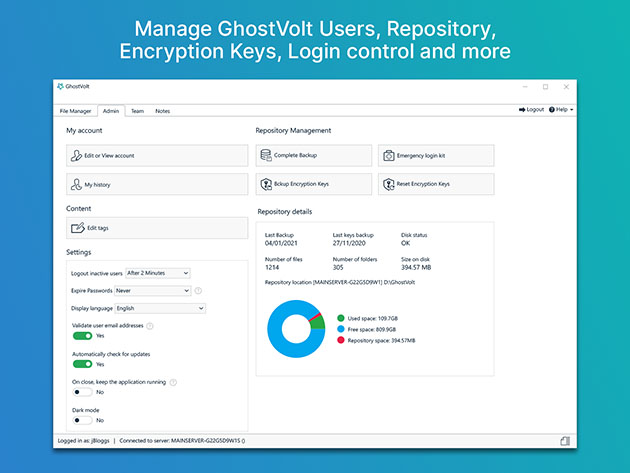The width and height of the screenshot is (630, 473).
Task: Click red Repository space legend dot
Action: click(341, 340)
